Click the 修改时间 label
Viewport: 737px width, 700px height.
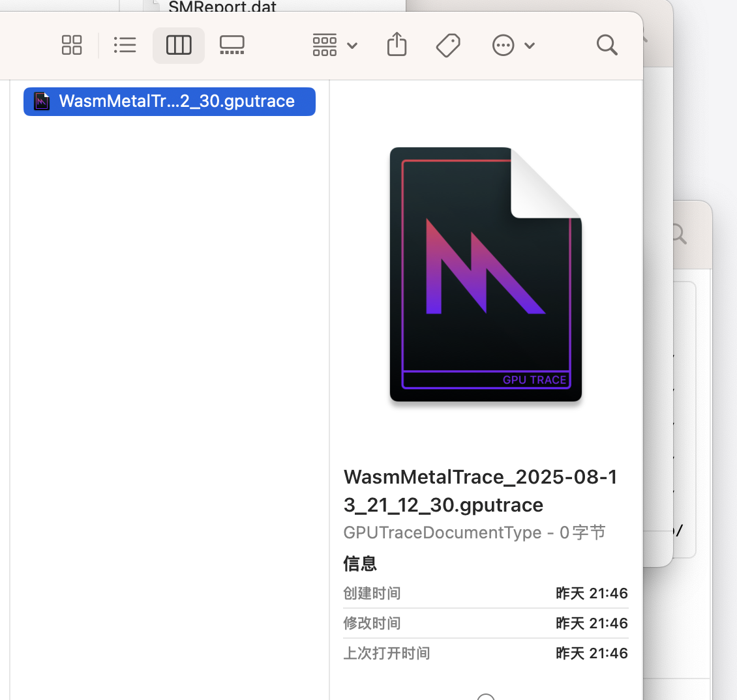point(372,624)
